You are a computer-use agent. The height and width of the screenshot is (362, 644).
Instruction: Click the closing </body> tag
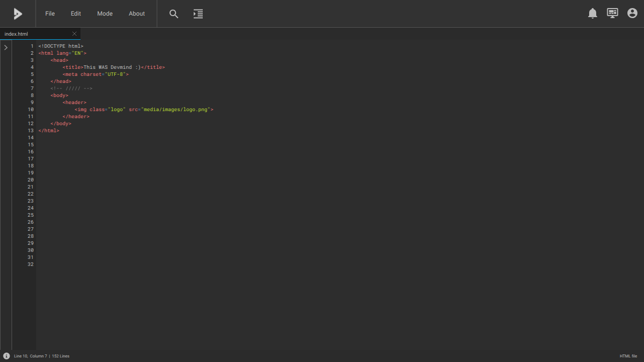click(61, 124)
